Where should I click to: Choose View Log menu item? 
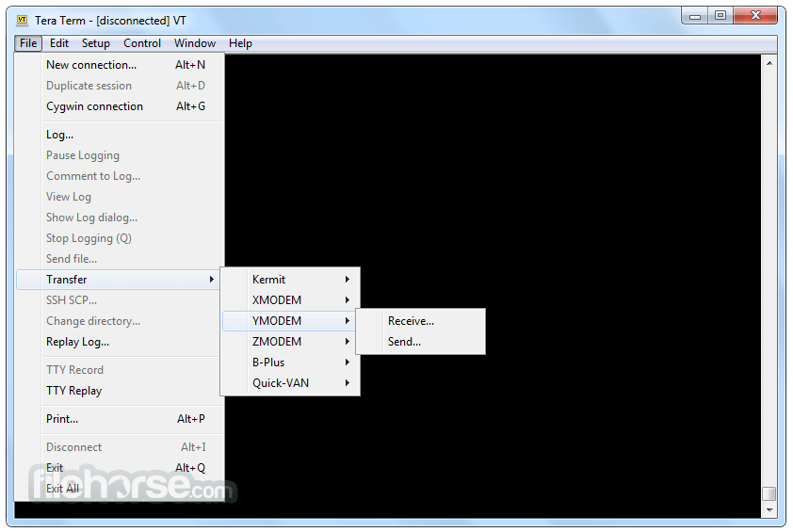point(120,197)
